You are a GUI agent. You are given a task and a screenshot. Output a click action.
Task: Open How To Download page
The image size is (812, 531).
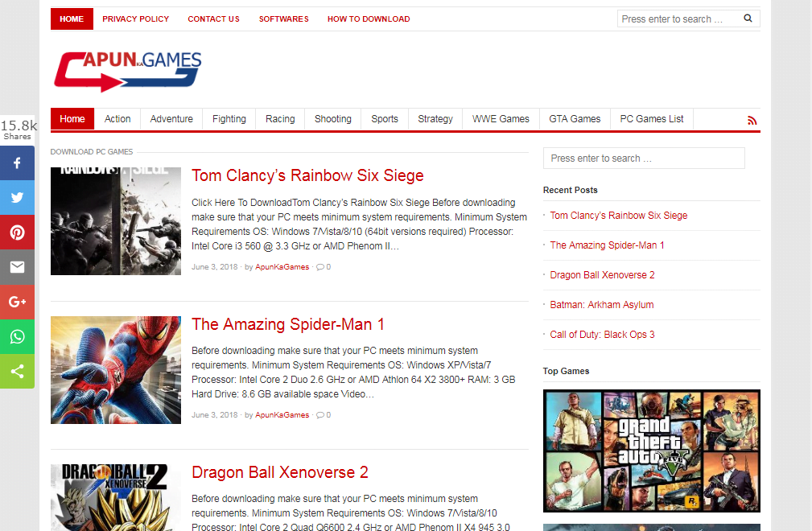click(369, 19)
